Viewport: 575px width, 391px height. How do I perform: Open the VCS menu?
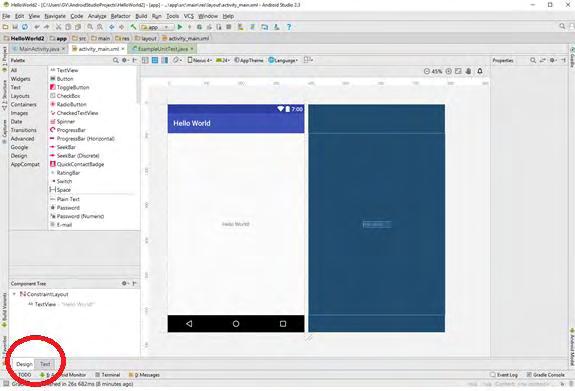tap(188, 16)
